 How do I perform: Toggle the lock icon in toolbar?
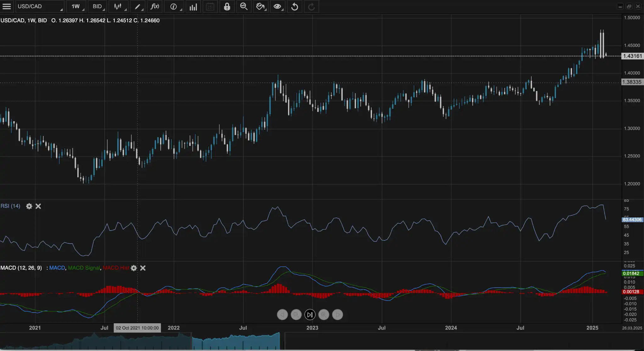coord(227,6)
